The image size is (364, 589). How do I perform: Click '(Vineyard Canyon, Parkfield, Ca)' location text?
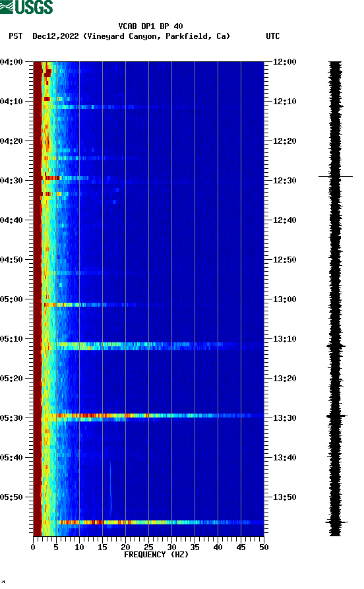tap(157, 36)
